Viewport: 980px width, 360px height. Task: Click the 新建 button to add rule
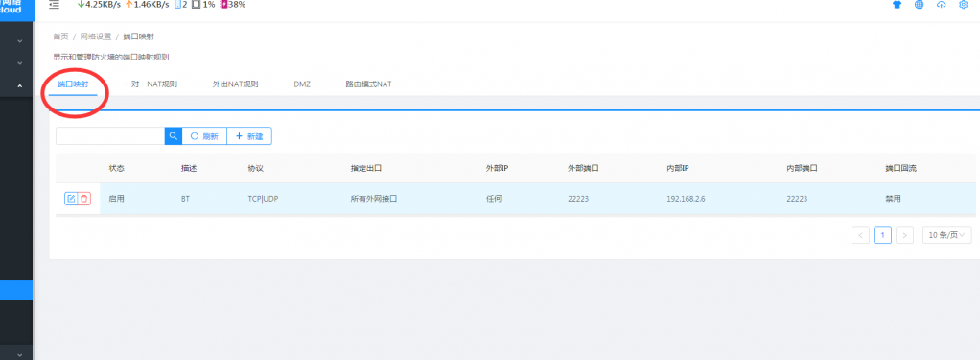pyautogui.click(x=249, y=136)
